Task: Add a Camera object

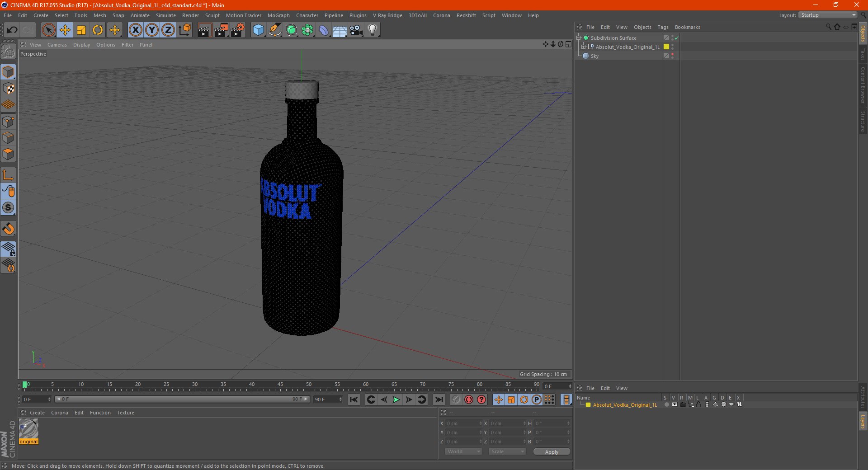Action: point(356,30)
